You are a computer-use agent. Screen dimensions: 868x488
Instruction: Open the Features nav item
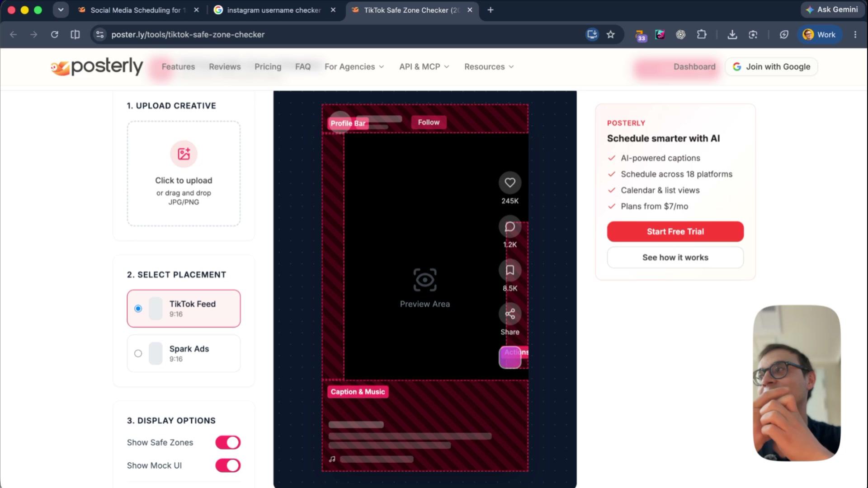179,66
